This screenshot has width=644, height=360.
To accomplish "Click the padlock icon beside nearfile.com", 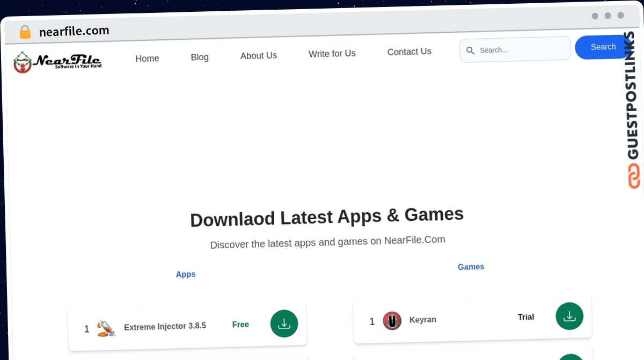I will tap(25, 32).
